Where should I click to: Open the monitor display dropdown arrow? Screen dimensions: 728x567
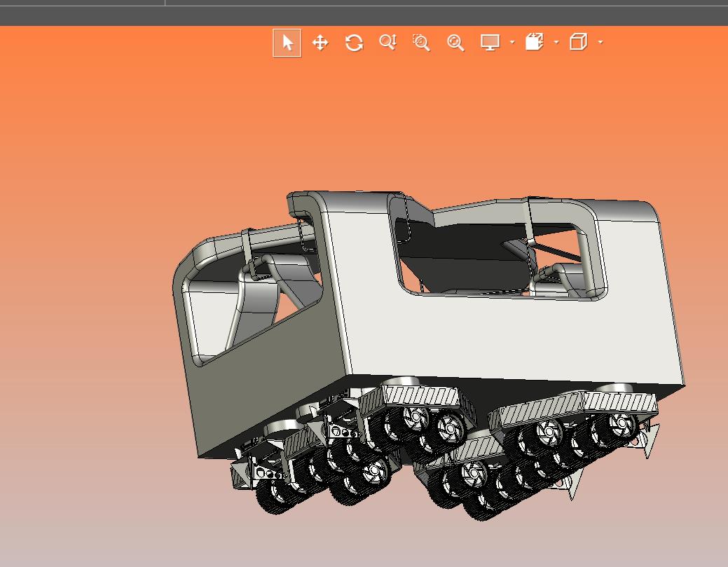point(512,42)
